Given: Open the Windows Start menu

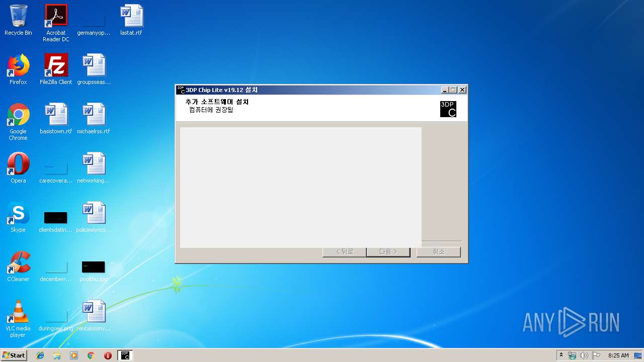Looking at the screenshot, I should pos(14,355).
